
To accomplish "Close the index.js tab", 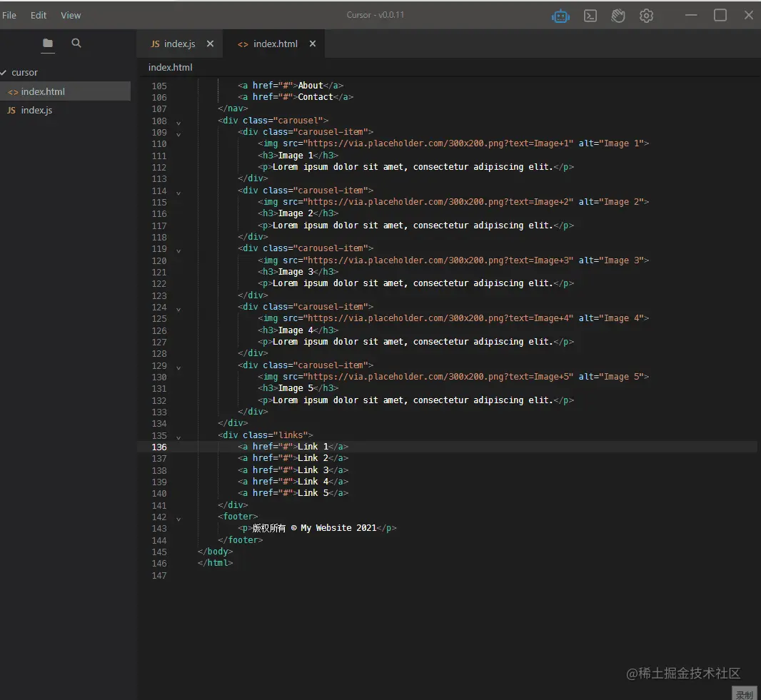I will pos(210,44).
